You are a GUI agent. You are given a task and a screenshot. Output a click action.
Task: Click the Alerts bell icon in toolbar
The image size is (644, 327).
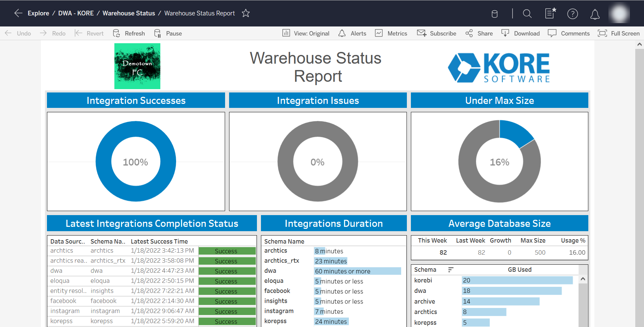(342, 33)
